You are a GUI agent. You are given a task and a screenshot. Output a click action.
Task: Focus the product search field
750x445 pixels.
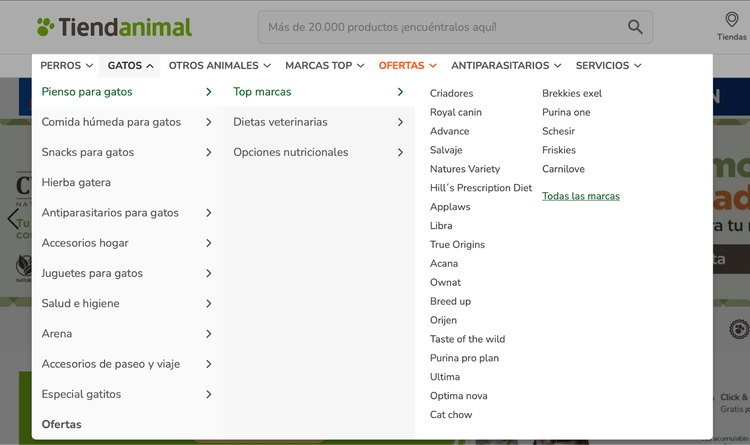pos(455,27)
